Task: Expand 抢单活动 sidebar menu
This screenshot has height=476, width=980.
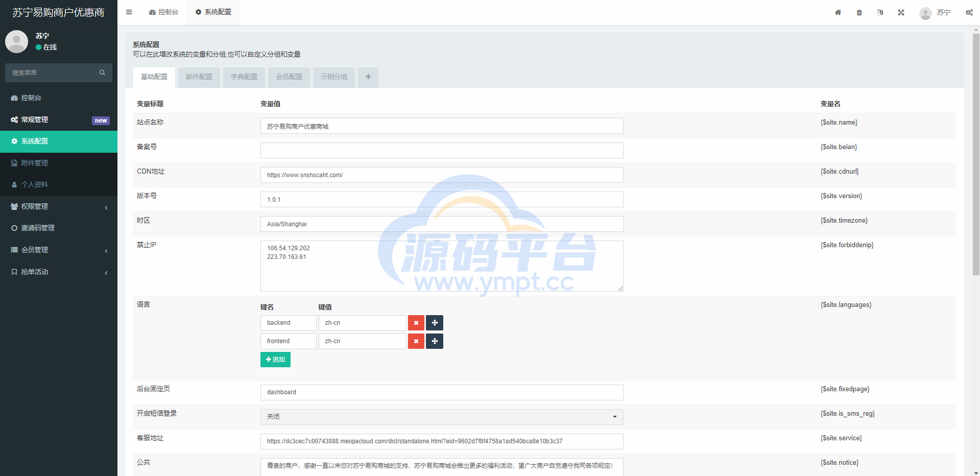Action: [59, 272]
